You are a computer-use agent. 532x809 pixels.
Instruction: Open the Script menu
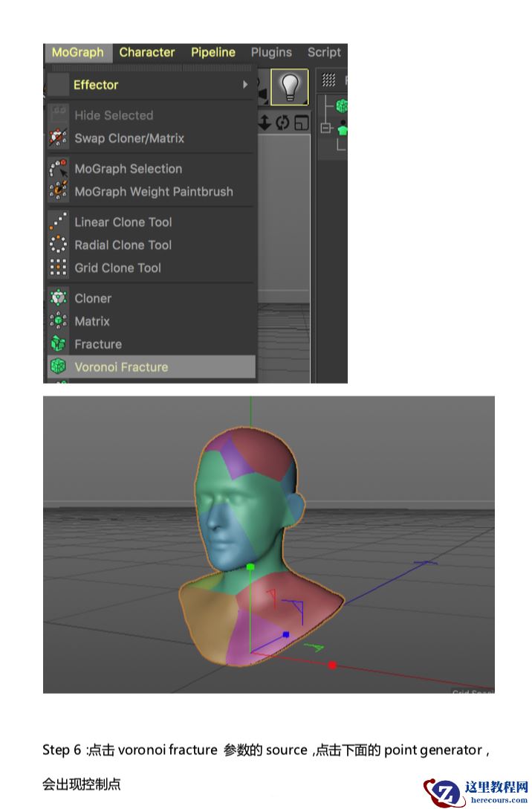coord(324,53)
